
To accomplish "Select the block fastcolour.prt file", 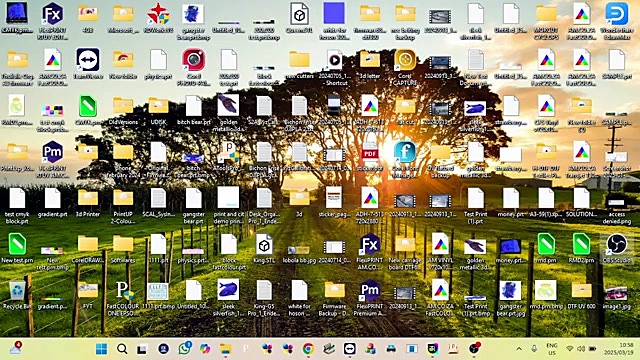I will tap(229, 244).
